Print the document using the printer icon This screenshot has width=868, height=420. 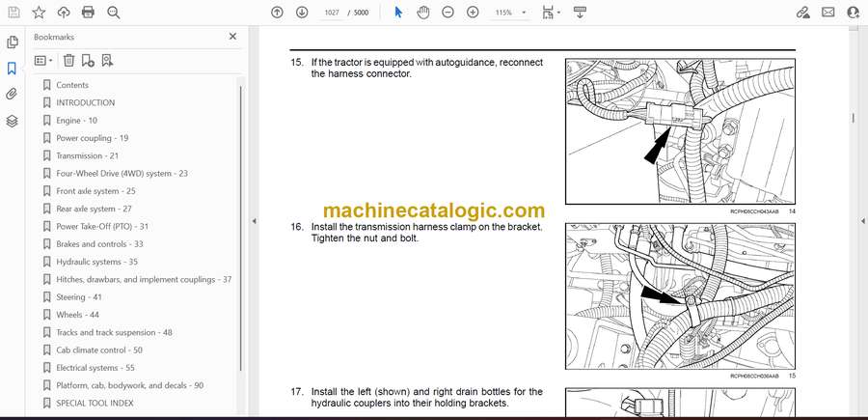[x=89, y=13]
